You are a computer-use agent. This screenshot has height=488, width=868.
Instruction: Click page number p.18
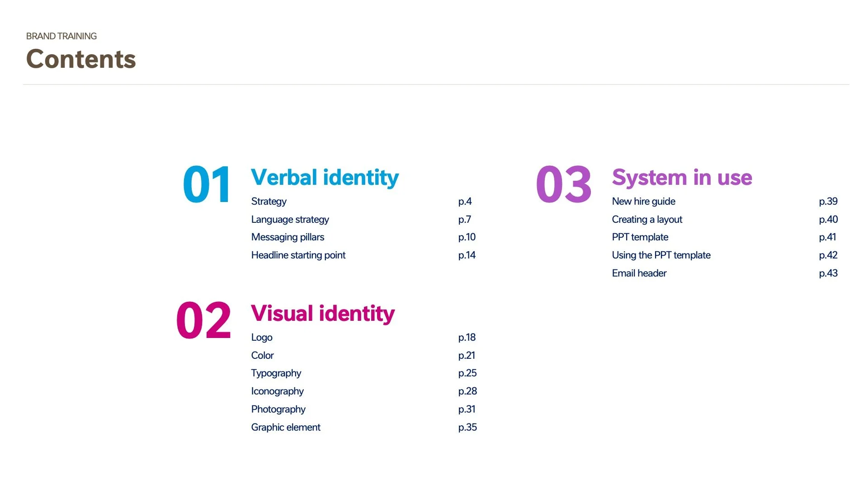click(x=467, y=338)
